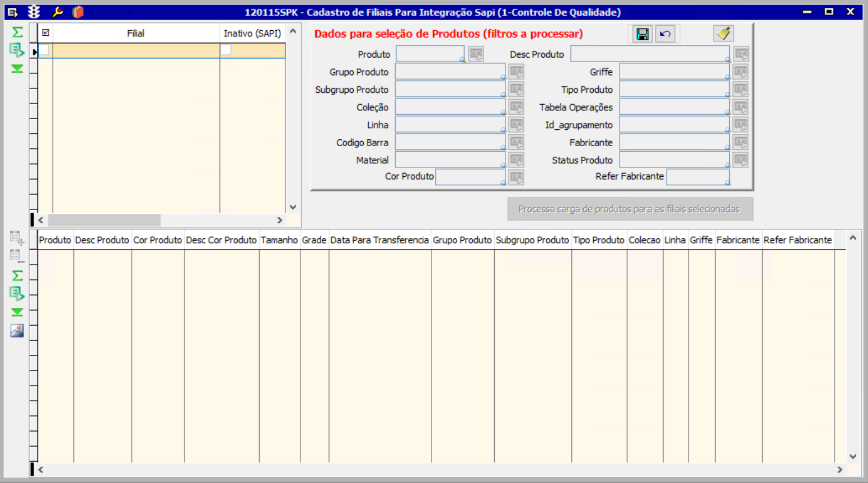This screenshot has height=483, width=868.
Task: Click into the Grupo Produto filter field
Action: [x=450, y=72]
